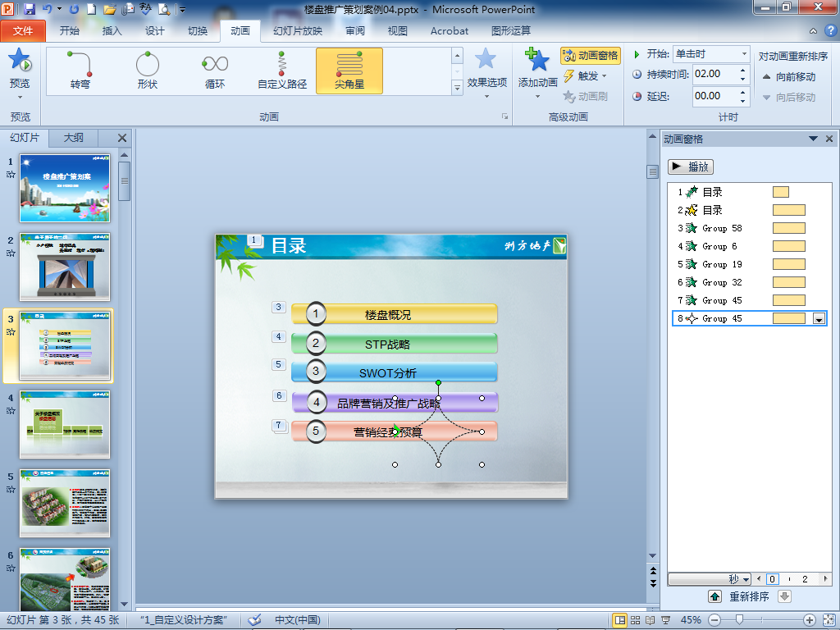Click the Save icon in quick access toolbar
This screenshot has height=630, width=840.
point(29,9)
